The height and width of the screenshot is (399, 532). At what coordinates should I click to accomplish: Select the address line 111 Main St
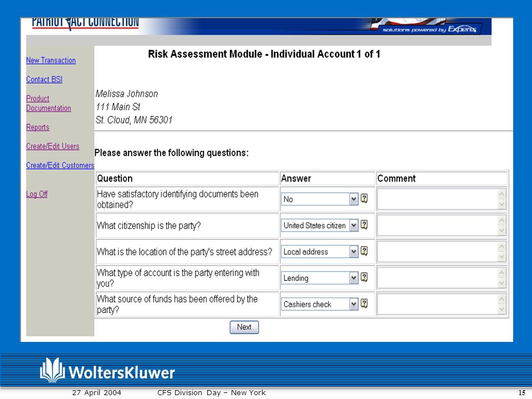(x=117, y=107)
